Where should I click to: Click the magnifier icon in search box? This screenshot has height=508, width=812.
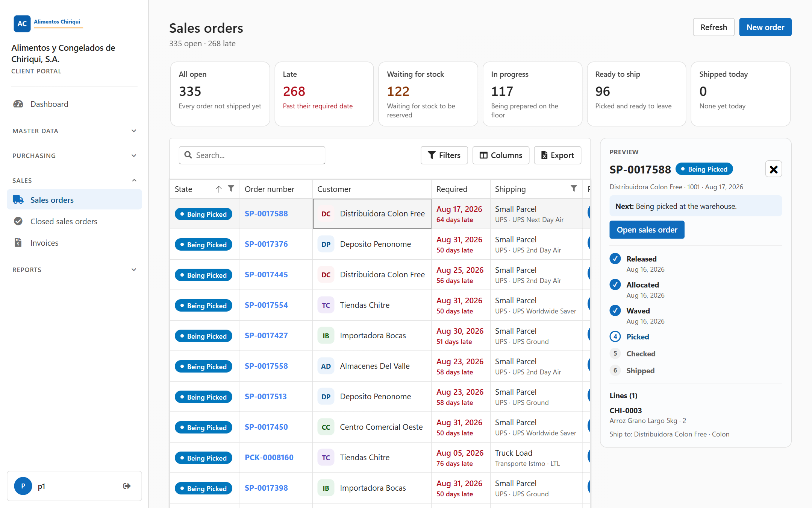click(188, 155)
